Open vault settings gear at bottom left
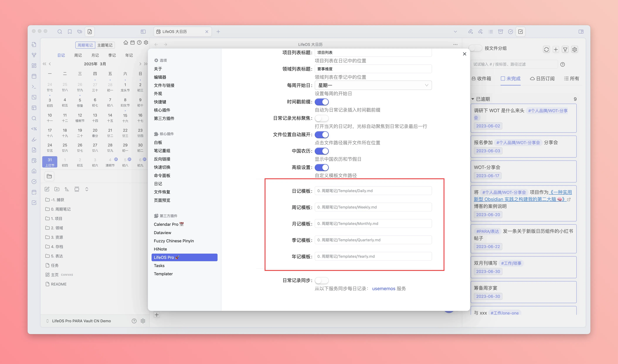 143,321
